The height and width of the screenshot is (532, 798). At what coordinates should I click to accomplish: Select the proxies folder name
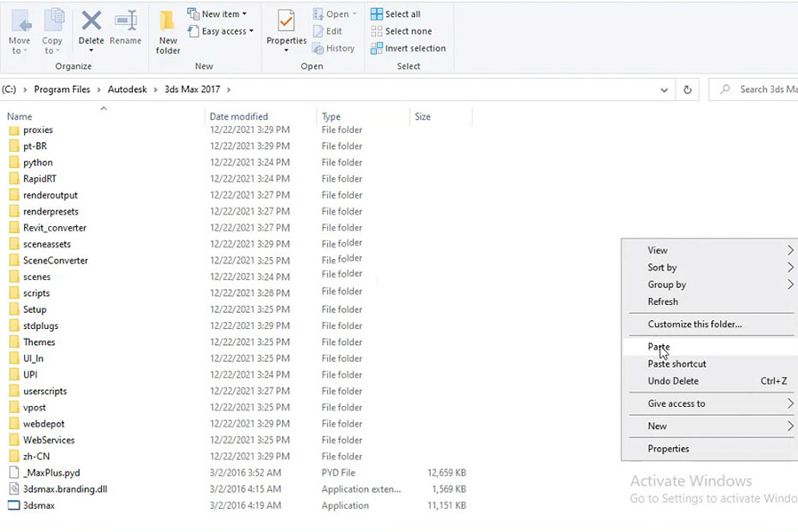point(37,129)
